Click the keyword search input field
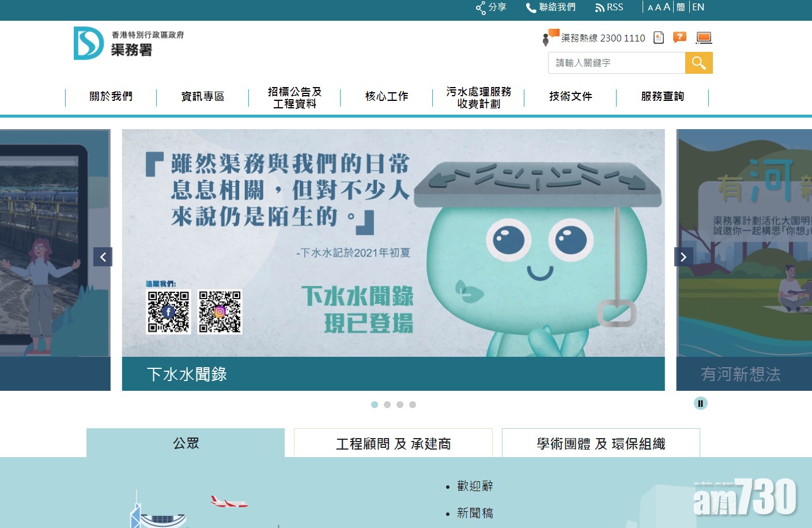812x528 pixels. 616,63
